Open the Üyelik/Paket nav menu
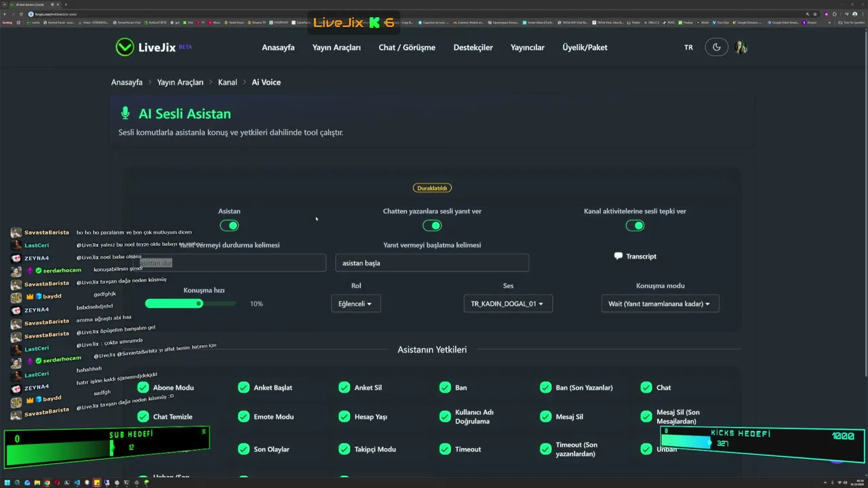The image size is (868, 488). click(585, 47)
